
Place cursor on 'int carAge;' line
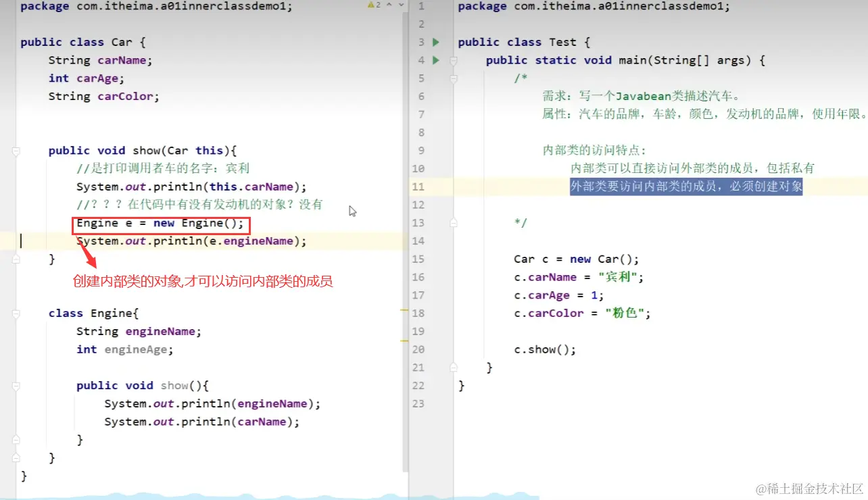[x=87, y=78]
